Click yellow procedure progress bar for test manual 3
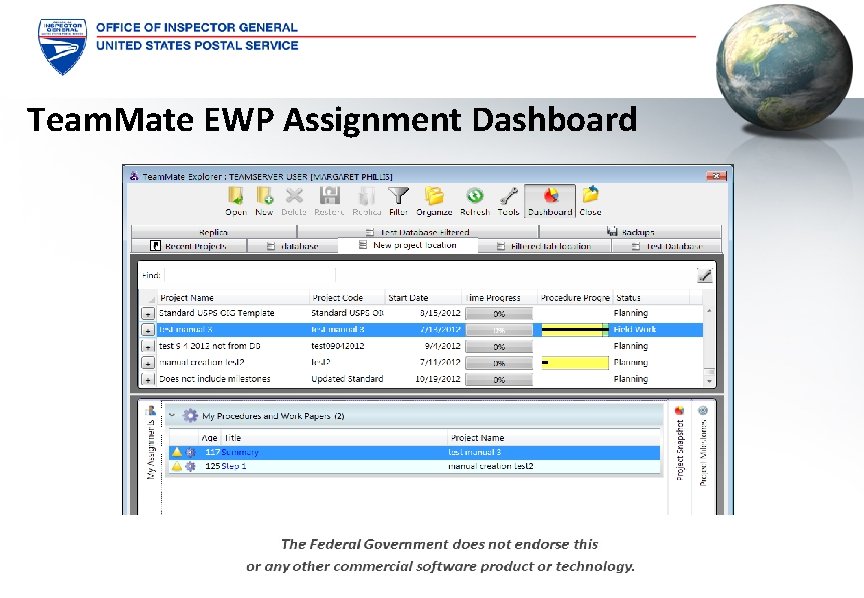Screen dimensions: 864x598 (x=575, y=330)
